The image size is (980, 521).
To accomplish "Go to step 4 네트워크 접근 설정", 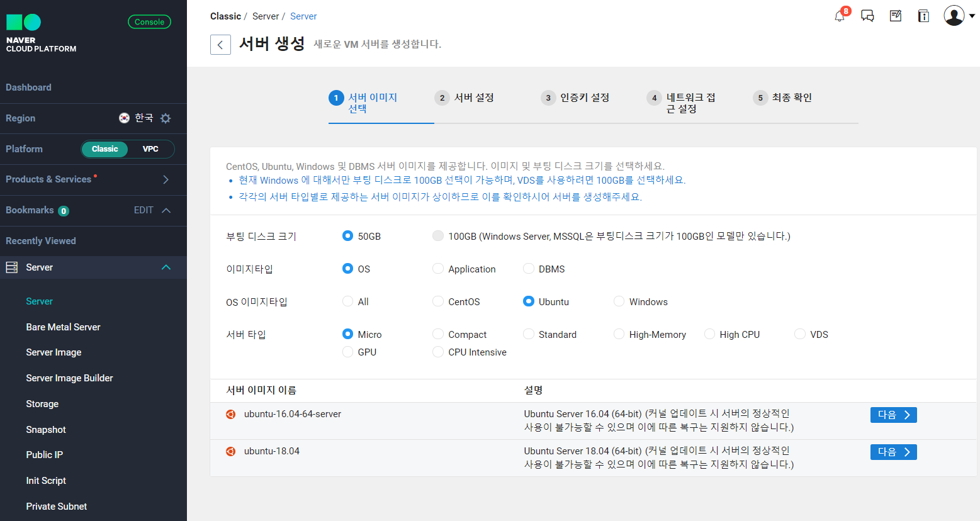I will tap(682, 103).
